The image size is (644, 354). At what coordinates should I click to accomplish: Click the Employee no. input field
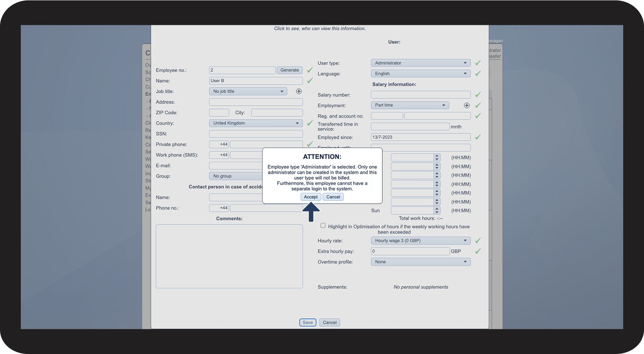pos(242,70)
